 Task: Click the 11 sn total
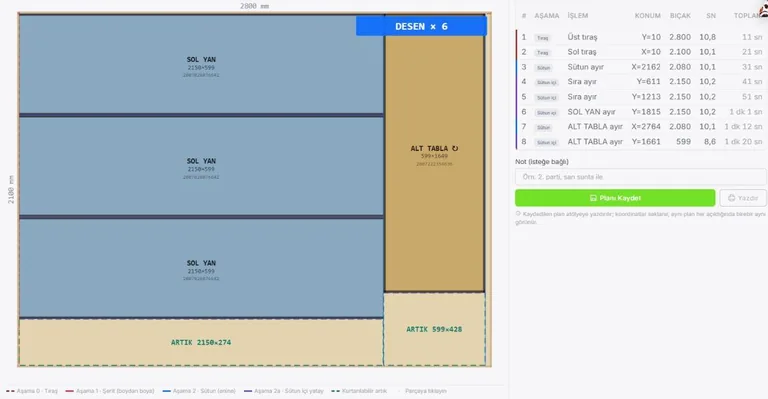click(x=752, y=37)
